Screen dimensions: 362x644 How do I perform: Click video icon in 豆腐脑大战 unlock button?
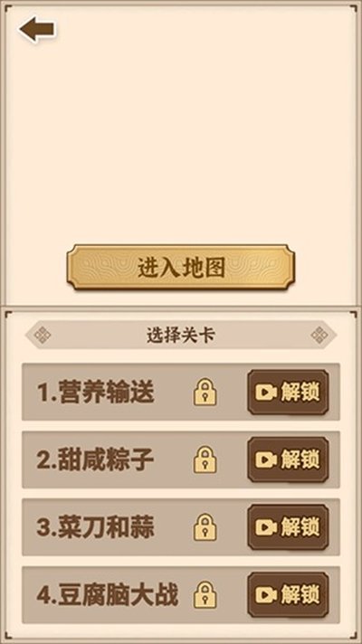tap(266, 595)
